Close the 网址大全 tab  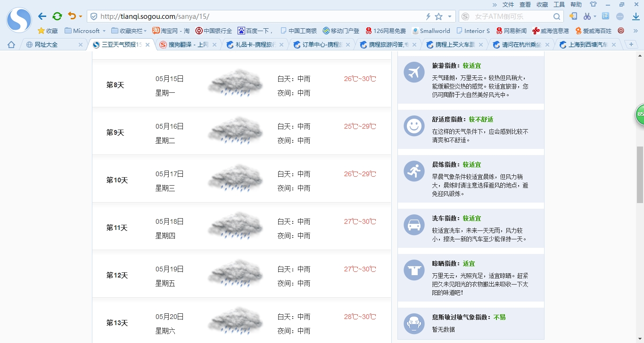click(80, 45)
